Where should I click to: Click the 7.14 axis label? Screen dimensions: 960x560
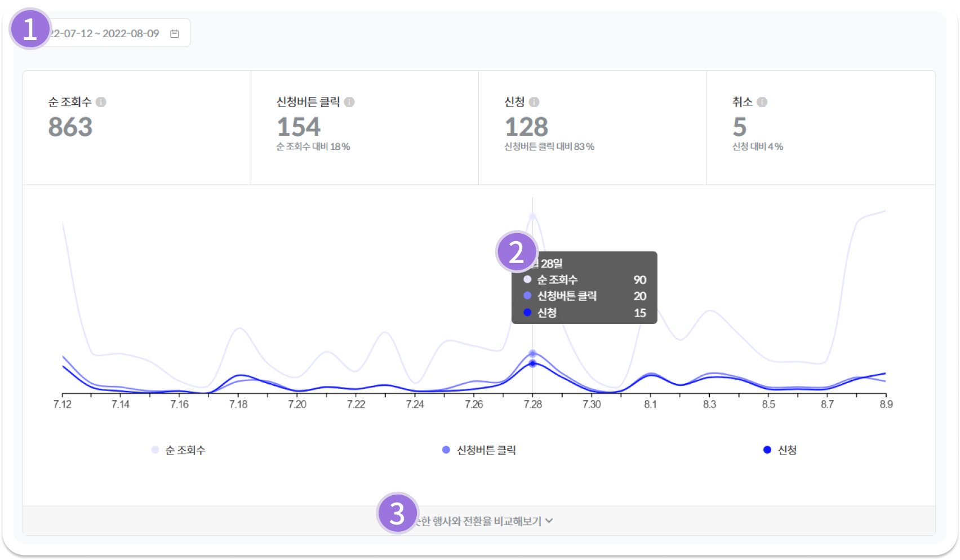click(x=121, y=404)
